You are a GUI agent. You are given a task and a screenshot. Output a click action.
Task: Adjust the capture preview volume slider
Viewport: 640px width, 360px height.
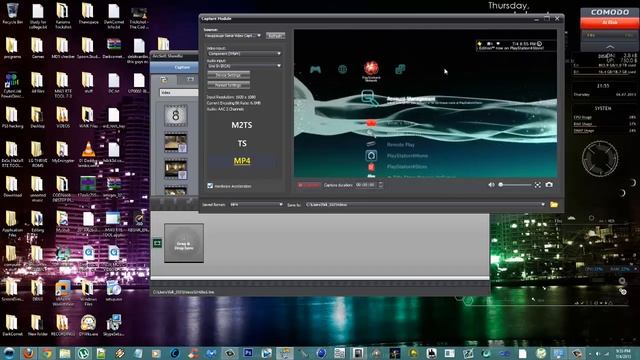point(514,185)
